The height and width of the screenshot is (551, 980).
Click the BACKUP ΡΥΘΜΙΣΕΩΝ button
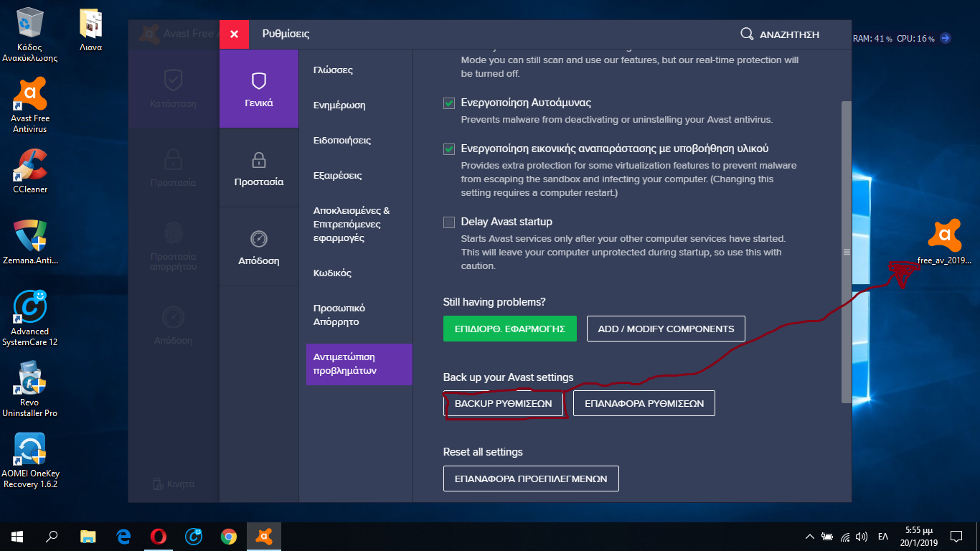click(503, 404)
